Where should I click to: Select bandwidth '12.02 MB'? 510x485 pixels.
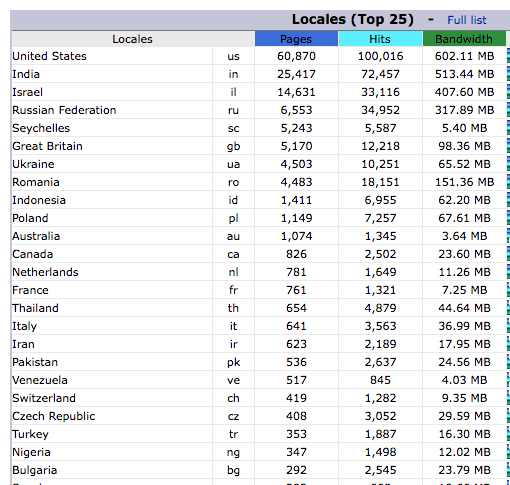tap(464, 452)
